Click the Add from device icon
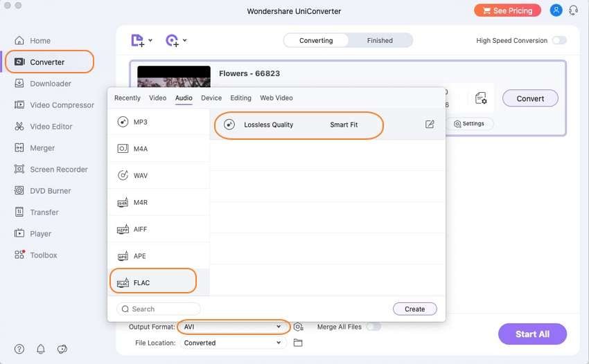 pos(173,41)
